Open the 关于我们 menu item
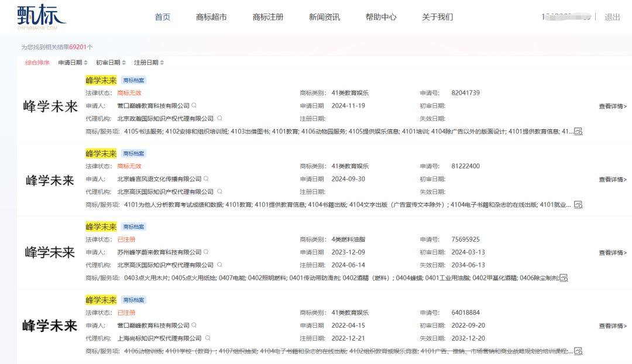 tap(437, 17)
